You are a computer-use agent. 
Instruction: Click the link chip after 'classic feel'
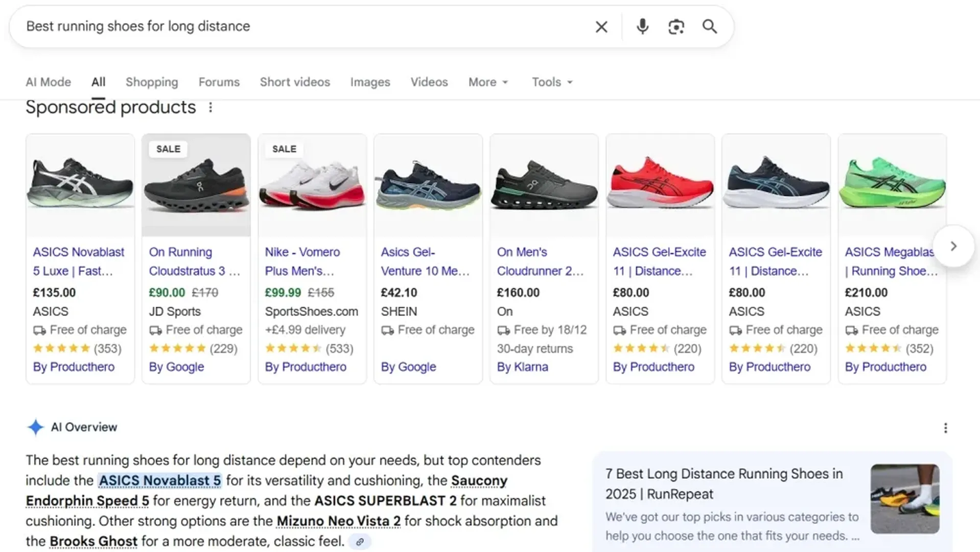[360, 541]
